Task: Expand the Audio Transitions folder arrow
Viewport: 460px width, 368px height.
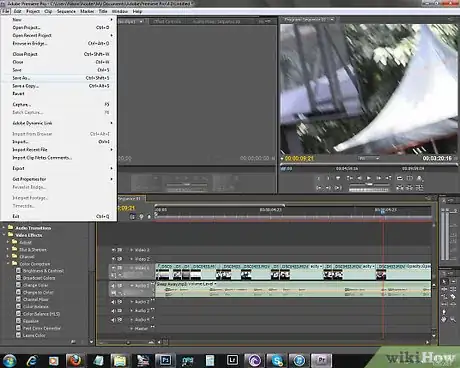Action: pyautogui.click(x=4, y=228)
